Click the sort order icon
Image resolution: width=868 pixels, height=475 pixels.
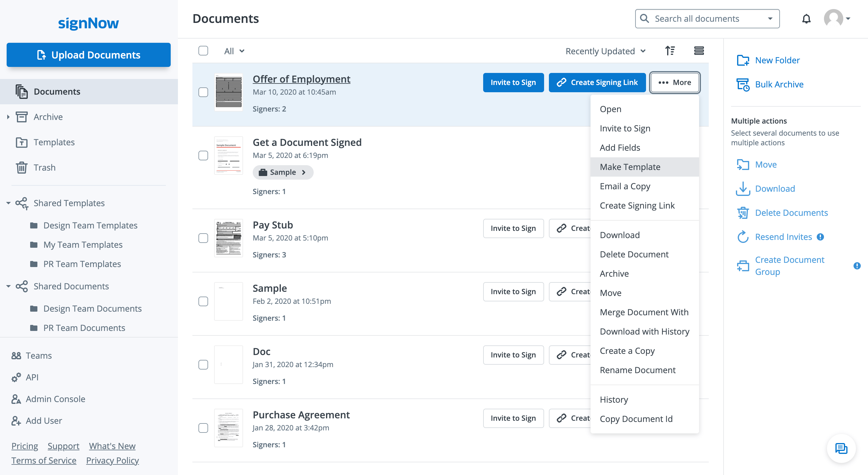coord(670,51)
